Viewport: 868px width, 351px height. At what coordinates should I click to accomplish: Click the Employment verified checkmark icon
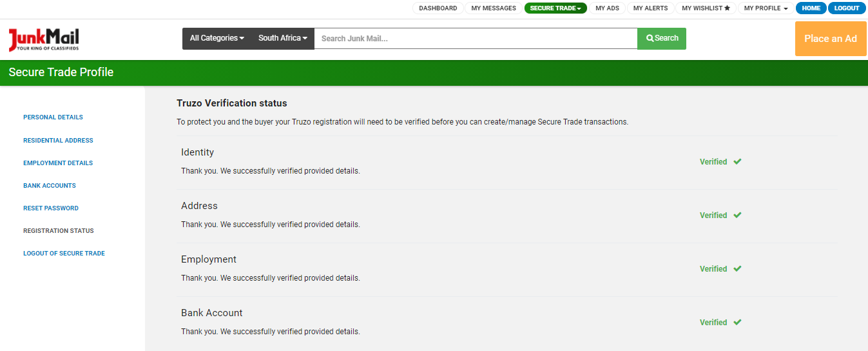tap(737, 269)
